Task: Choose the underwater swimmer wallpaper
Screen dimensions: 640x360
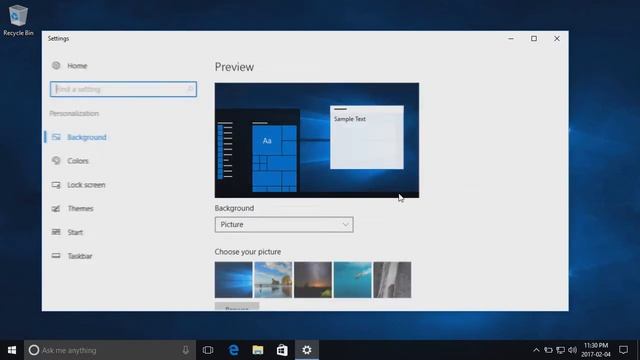Action: point(353,280)
